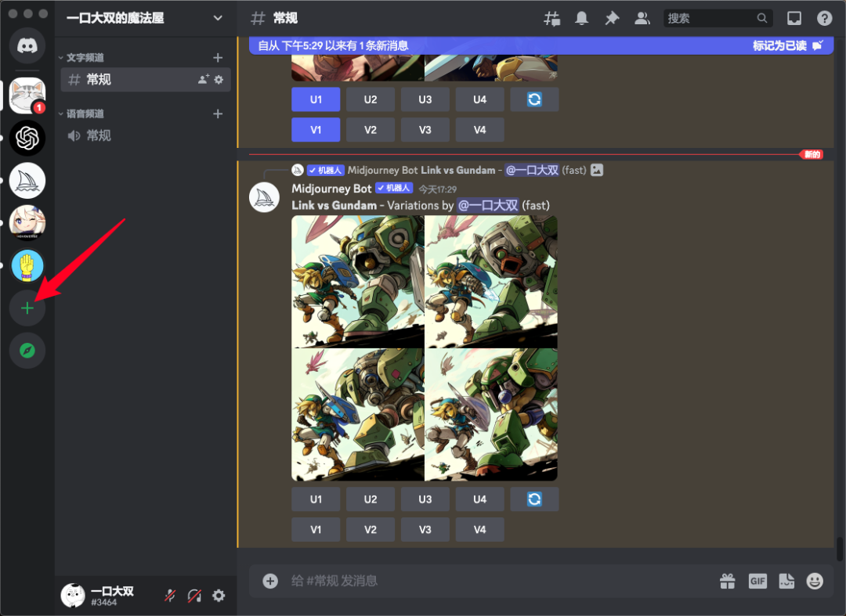Viewport: 846px width, 616px height.
Task: Open the help question mark icon
Action: [x=824, y=18]
